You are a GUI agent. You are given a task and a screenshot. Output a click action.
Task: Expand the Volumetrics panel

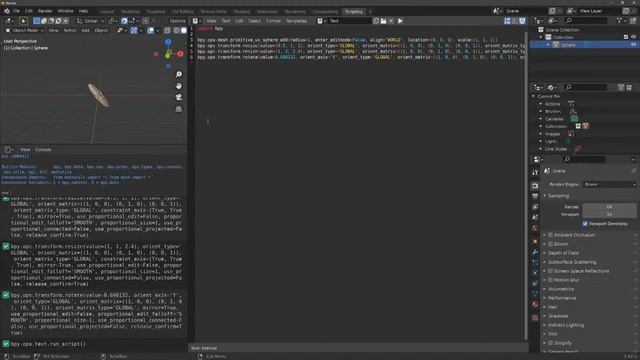tap(561, 289)
